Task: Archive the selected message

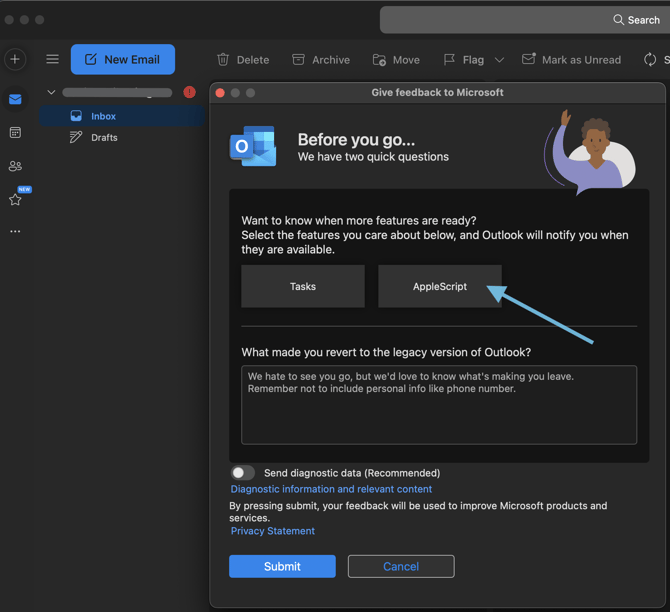Action: (x=320, y=60)
